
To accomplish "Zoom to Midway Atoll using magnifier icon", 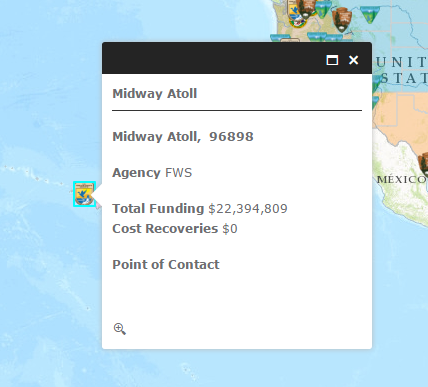I will pyautogui.click(x=120, y=329).
